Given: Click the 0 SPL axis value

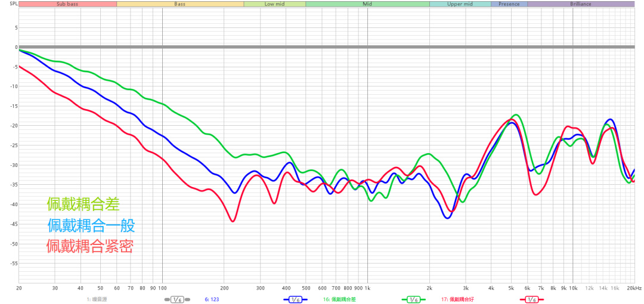Looking at the screenshot, I should click(16, 47).
